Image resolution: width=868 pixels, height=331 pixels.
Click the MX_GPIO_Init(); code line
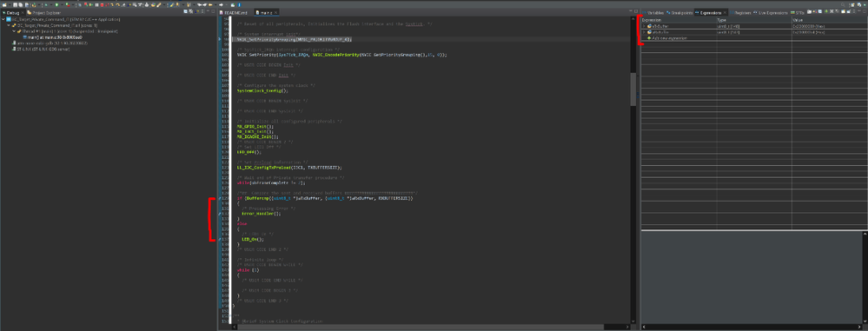click(x=255, y=126)
